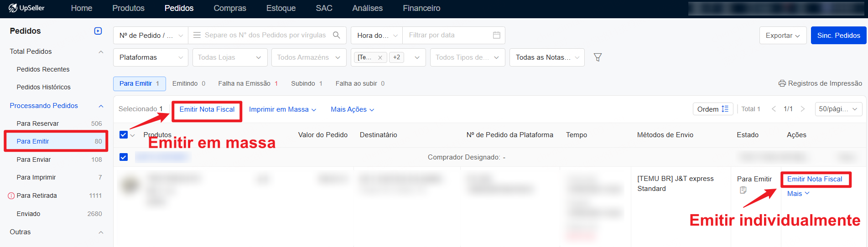Viewport: 868px width, 247px height.
Task: Open the calendar icon in date filter
Action: coord(497,35)
